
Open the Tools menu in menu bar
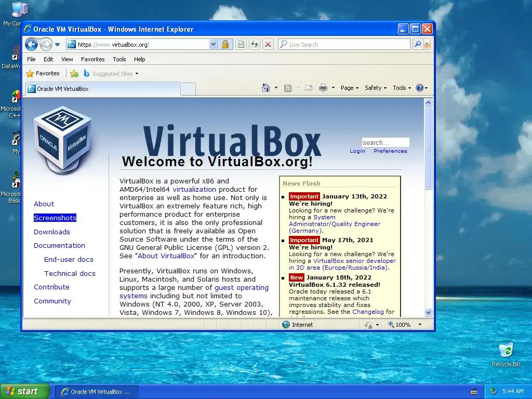tap(119, 59)
